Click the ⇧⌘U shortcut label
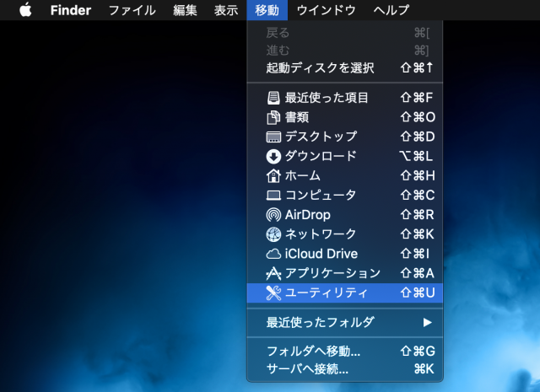Image resolution: width=540 pixels, height=392 pixels. 418,293
